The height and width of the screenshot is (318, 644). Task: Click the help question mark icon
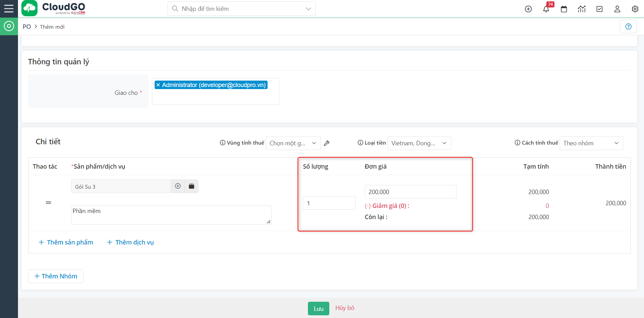(628, 26)
